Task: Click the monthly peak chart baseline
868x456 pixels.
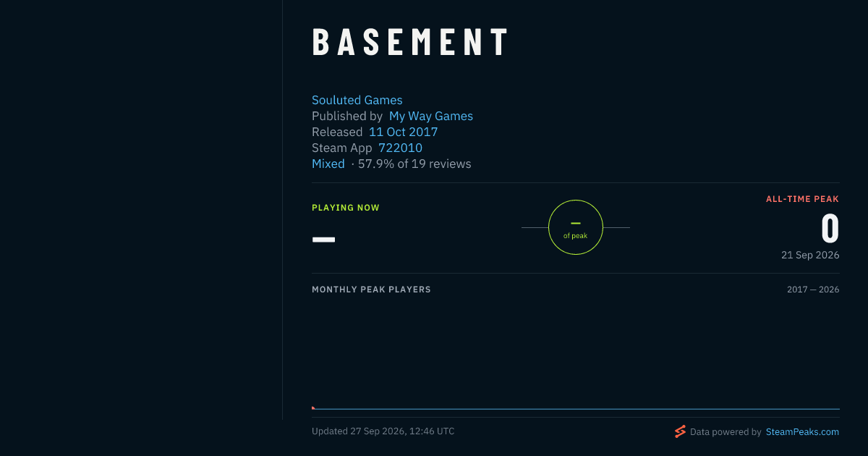Action: tap(576, 409)
